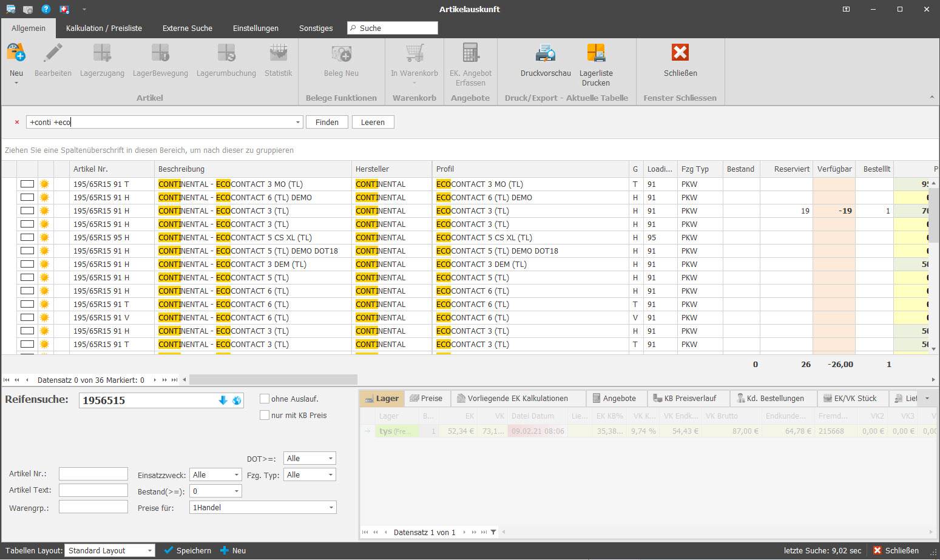Check row box for 195/65R15 91 V
940x560 pixels.
coord(27,317)
